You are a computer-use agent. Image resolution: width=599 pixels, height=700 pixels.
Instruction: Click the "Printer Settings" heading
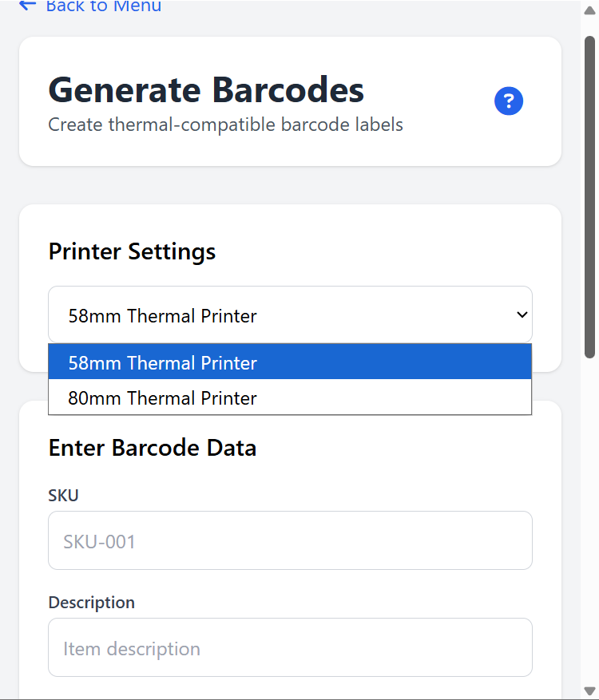pos(132,251)
